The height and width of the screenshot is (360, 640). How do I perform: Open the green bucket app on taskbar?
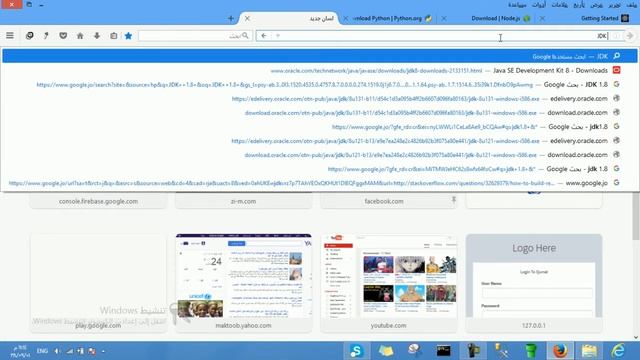tap(531, 351)
